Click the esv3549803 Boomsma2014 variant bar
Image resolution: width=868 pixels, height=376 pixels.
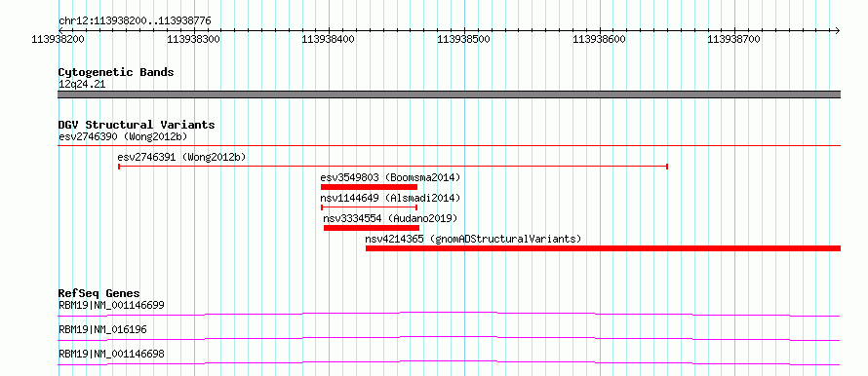point(369,187)
